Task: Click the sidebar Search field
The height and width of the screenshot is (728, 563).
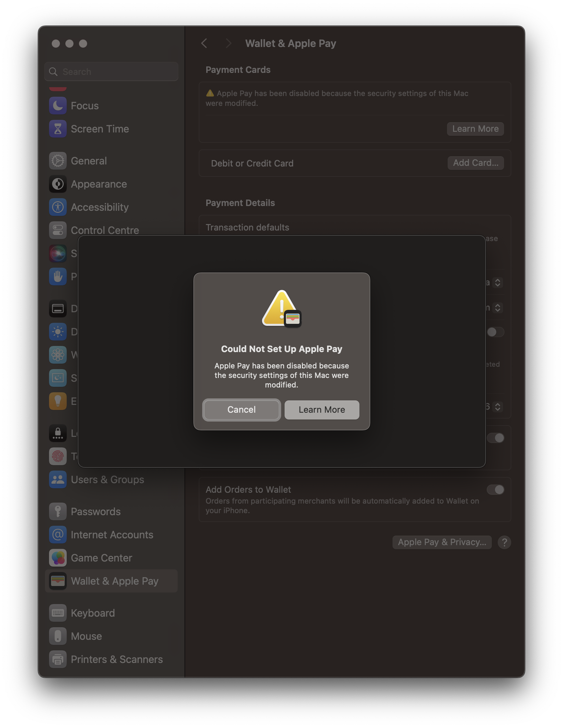Action: [111, 72]
